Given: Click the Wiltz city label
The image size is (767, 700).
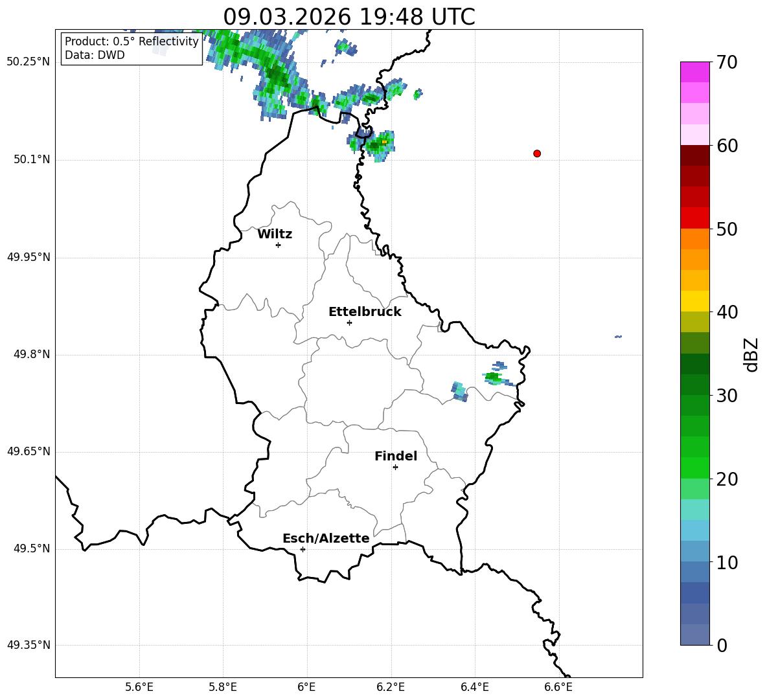Looking at the screenshot, I should tap(275, 234).
